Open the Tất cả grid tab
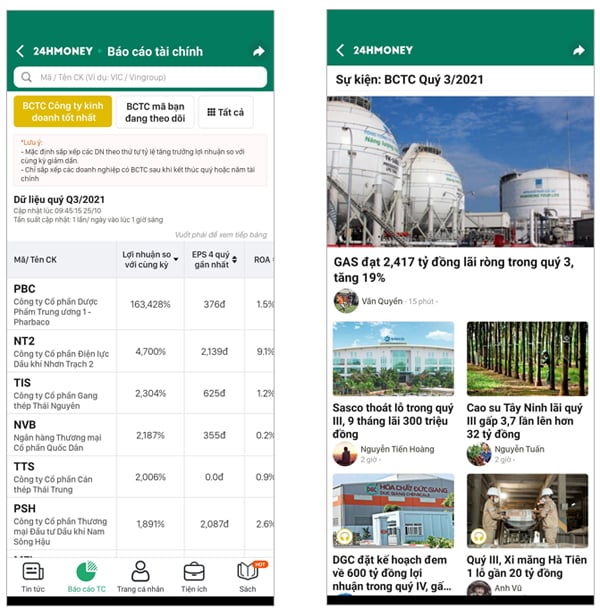 point(226,112)
